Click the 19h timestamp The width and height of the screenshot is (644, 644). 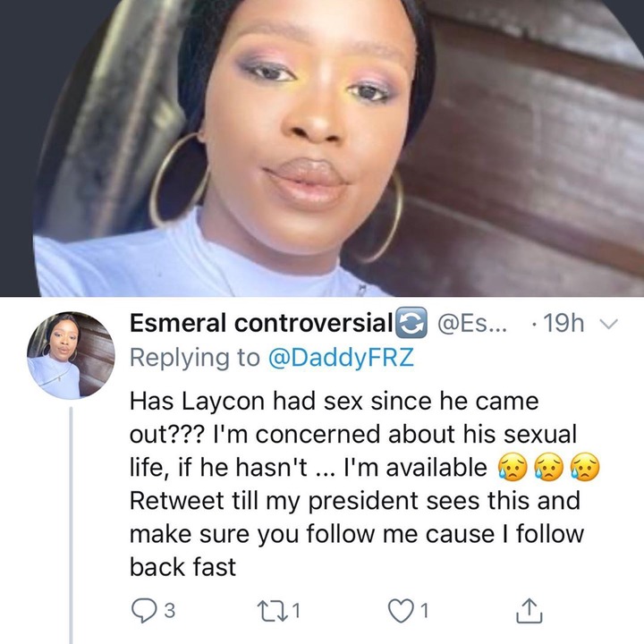(563, 323)
